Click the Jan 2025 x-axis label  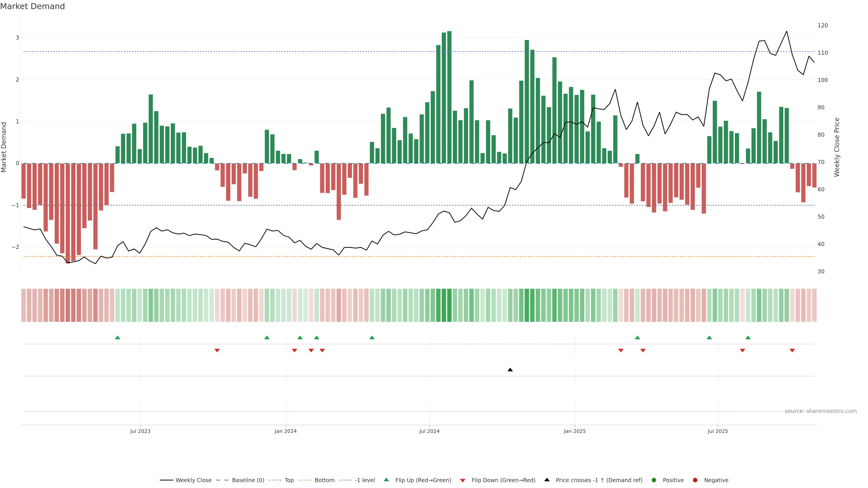click(575, 431)
